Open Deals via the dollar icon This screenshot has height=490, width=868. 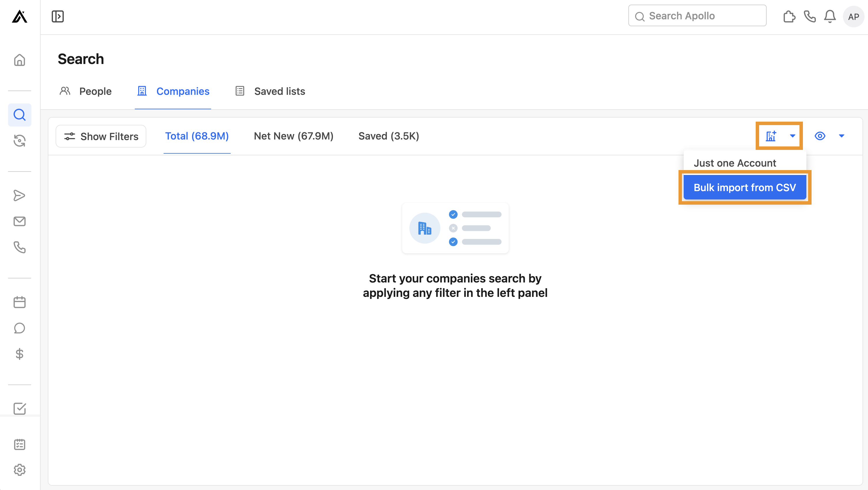coord(19,354)
